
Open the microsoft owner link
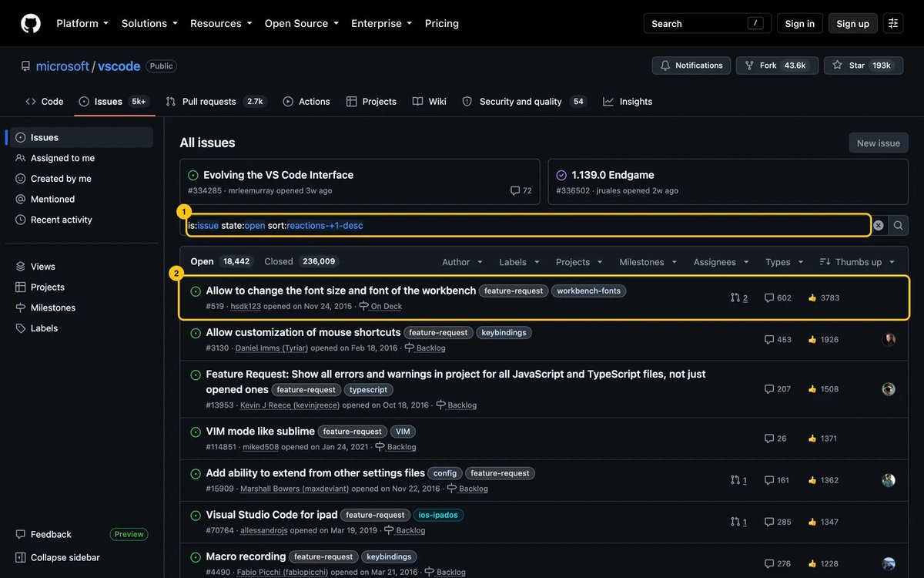pos(62,66)
